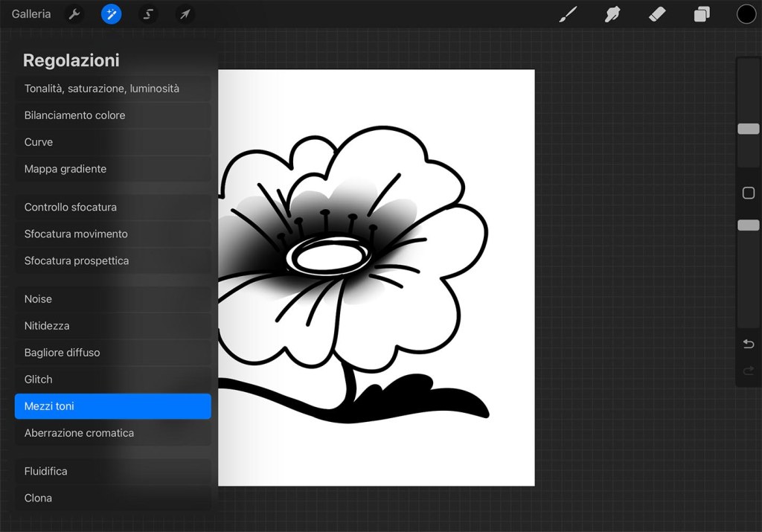The height and width of the screenshot is (532, 762).
Task: Tap the Adjustments magic wand icon
Action: pos(112,14)
